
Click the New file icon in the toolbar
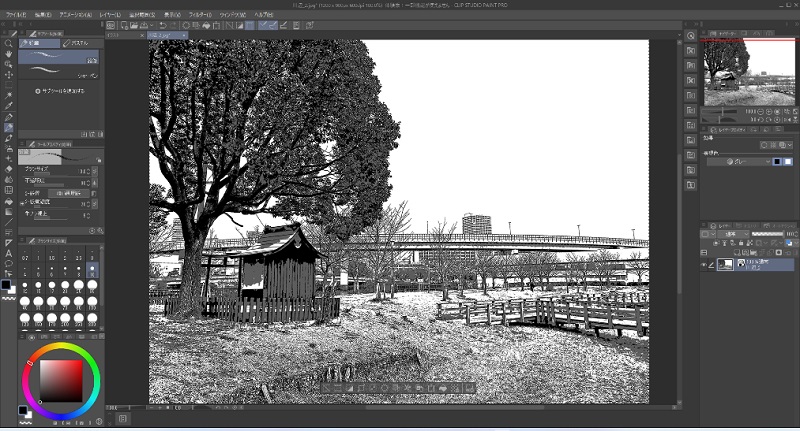point(124,25)
